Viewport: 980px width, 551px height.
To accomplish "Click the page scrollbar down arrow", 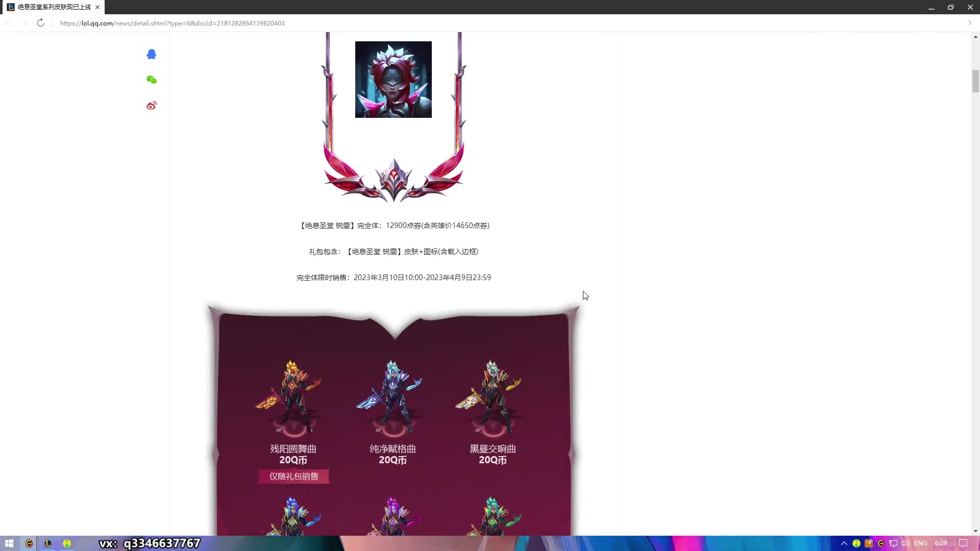I will click(x=975, y=531).
